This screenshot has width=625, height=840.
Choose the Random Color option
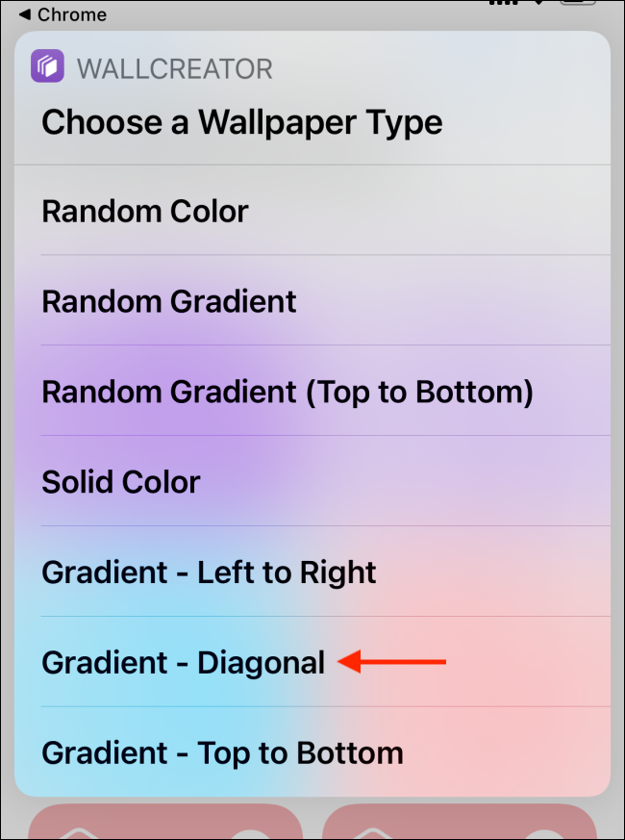[x=145, y=211]
